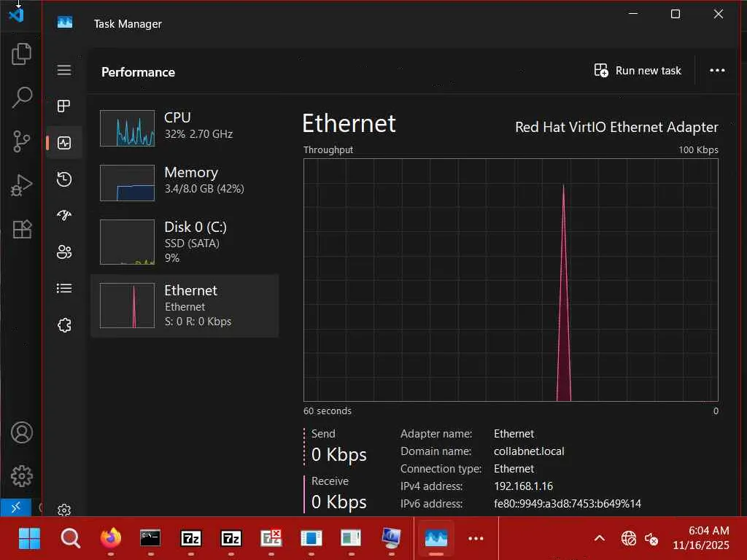The height and width of the screenshot is (560, 747).
Task: Click the network globe tray icon
Action: tap(628, 539)
